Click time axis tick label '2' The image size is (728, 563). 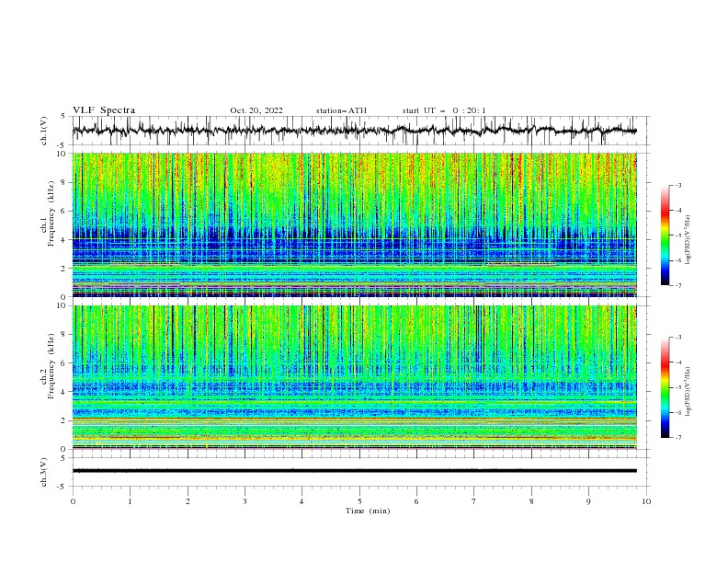point(188,501)
